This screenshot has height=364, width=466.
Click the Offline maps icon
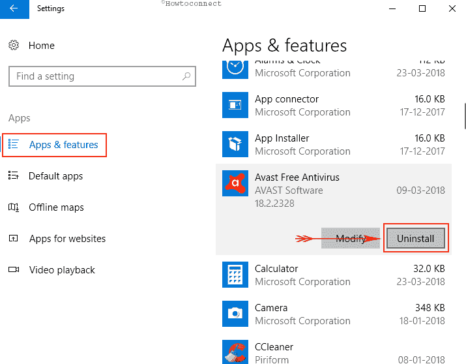pyautogui.click(x=13, y=207)
